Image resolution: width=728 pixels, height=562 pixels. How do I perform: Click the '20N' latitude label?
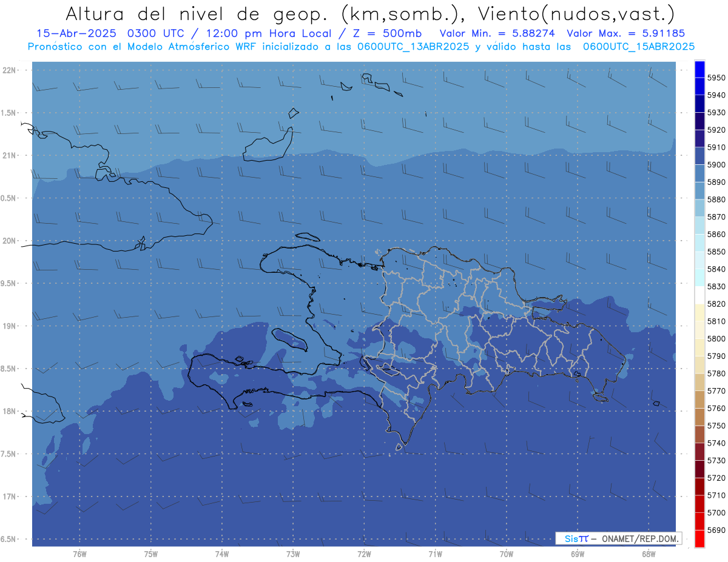pyautogui.click(x=10, y=241)
